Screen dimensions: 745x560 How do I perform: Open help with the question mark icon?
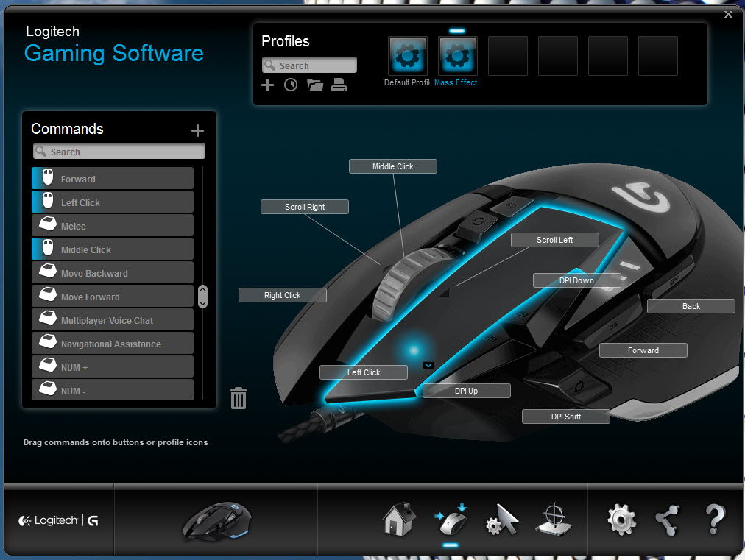click(x=715, y=520)
